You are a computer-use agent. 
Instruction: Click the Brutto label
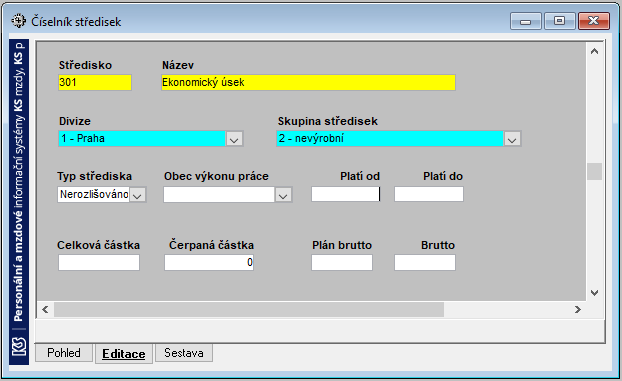click(x=438, y=245)
